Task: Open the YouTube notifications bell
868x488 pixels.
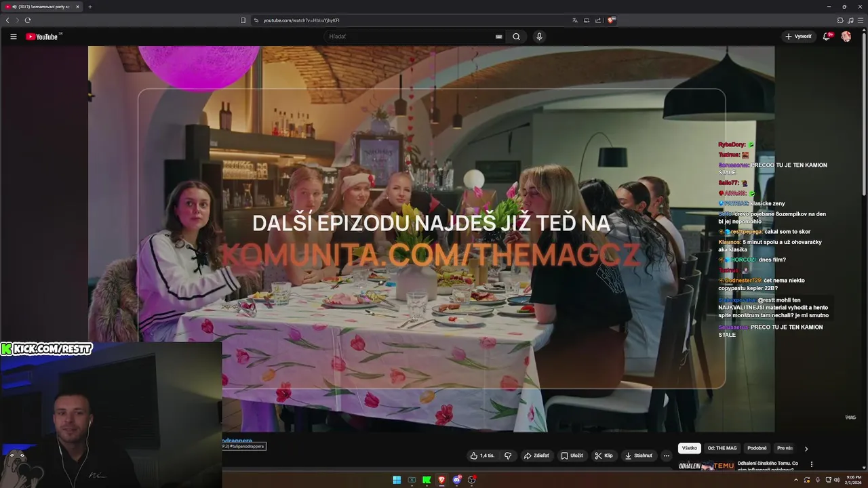Action: pos(827,37)
